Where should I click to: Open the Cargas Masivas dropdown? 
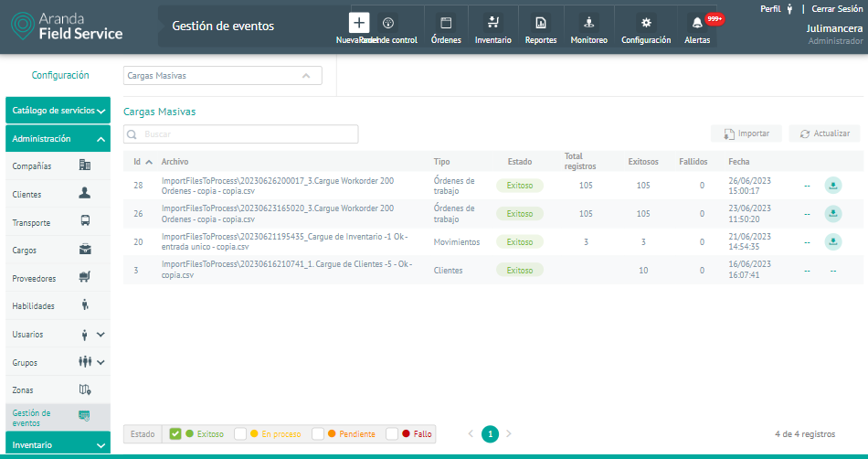[x=223, y=76]
